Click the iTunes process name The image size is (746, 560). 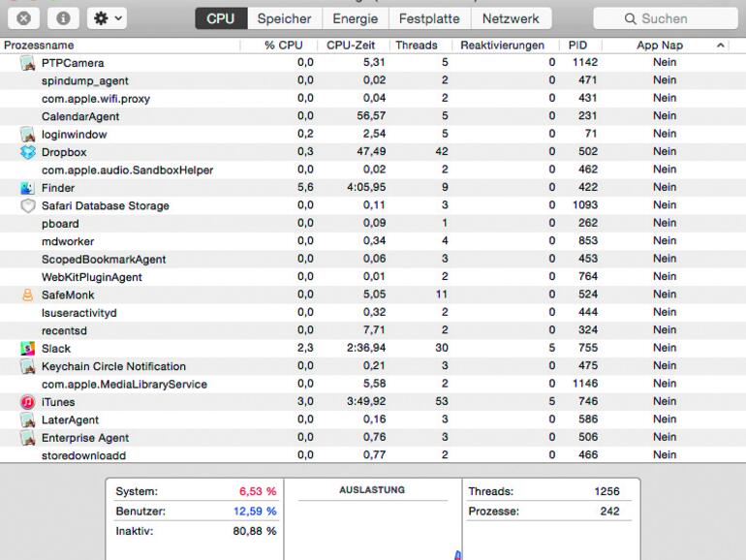58,402
